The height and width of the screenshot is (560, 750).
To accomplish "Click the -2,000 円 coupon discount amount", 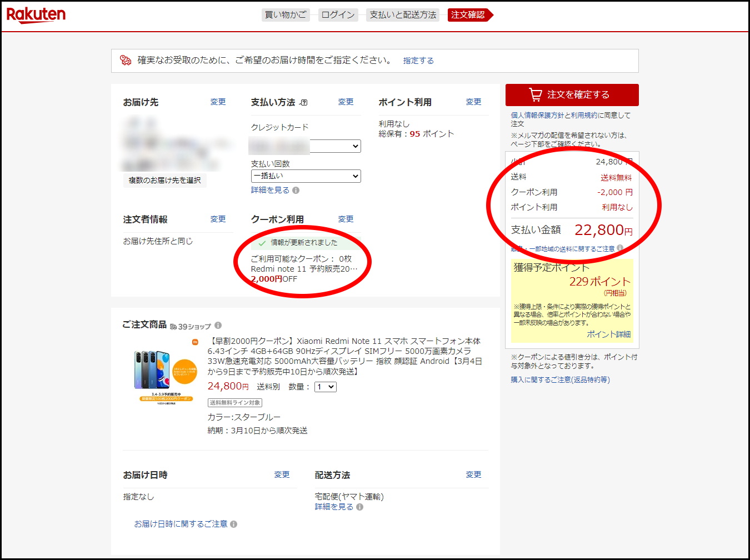I will pyautogui.click(x=615, y=192).
